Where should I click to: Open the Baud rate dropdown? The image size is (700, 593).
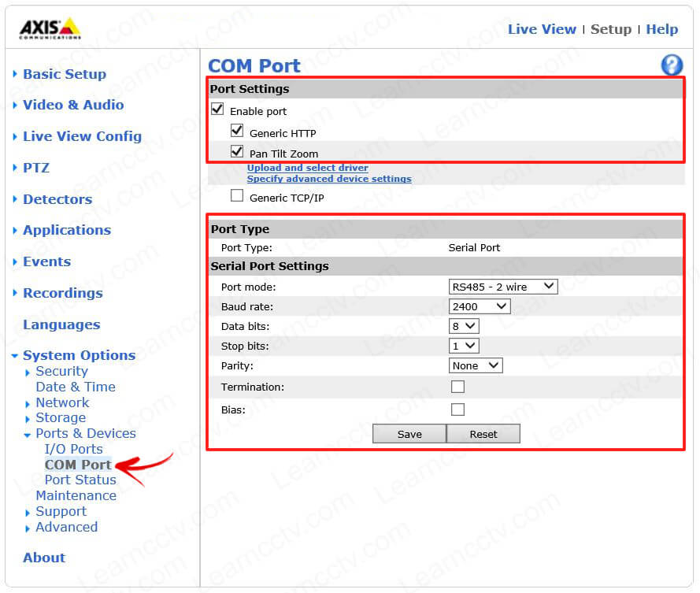pos(479,306)
